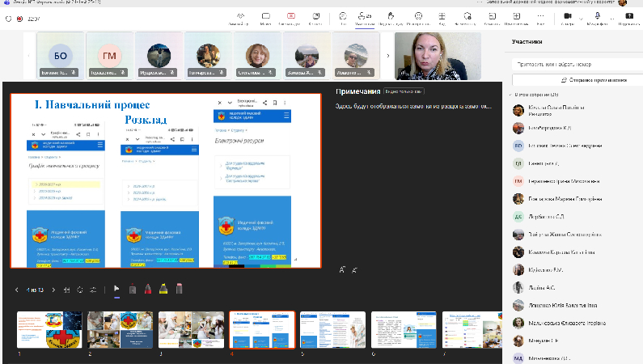Select the yellow highlighter tool

163,290
